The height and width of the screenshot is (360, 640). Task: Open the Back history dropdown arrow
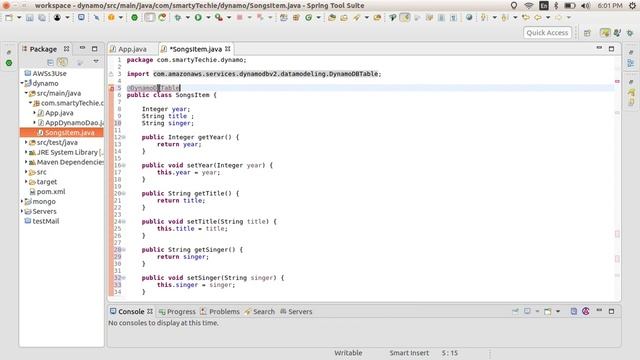[548, 18]
